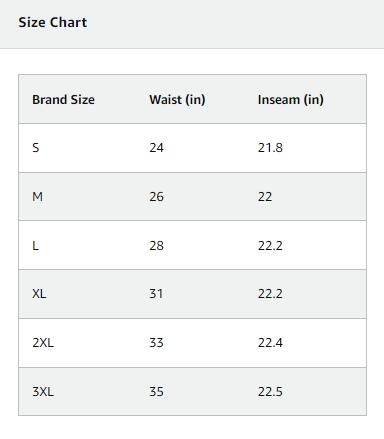Select the Waist (in) column header

coord(177,99)
